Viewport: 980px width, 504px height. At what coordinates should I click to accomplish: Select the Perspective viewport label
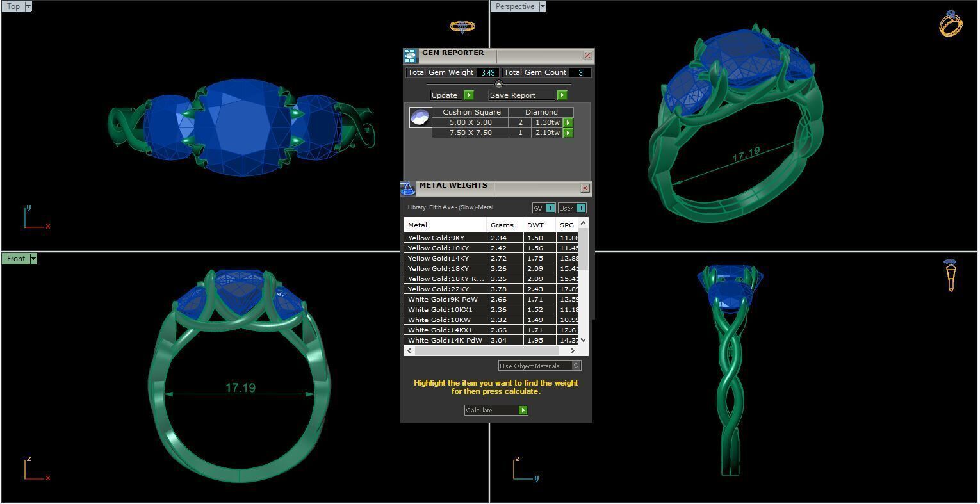pyautogui.click(x=515, y=6)
